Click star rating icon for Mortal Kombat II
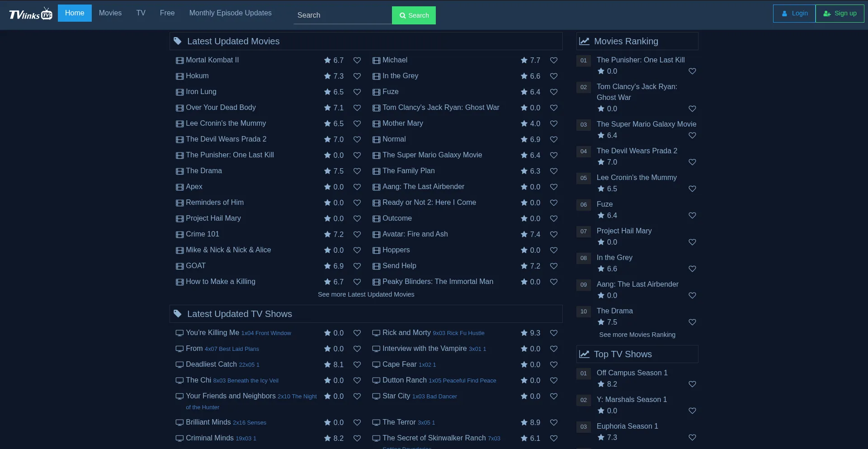Image resolution: width=868 pixels, height=449 pixels. coord(327,60)
